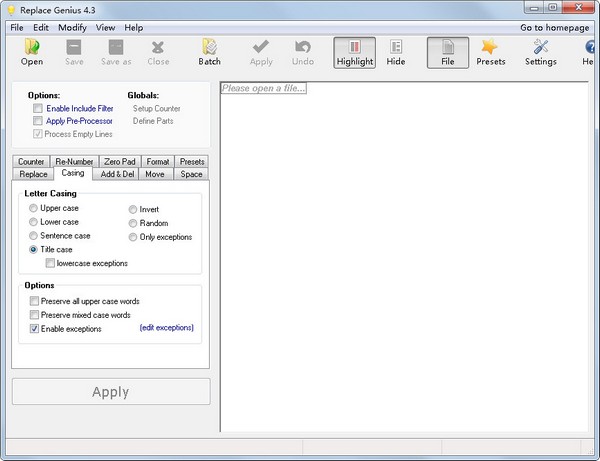Click the Apply checkmark toolbar icon

coord(261,52)
